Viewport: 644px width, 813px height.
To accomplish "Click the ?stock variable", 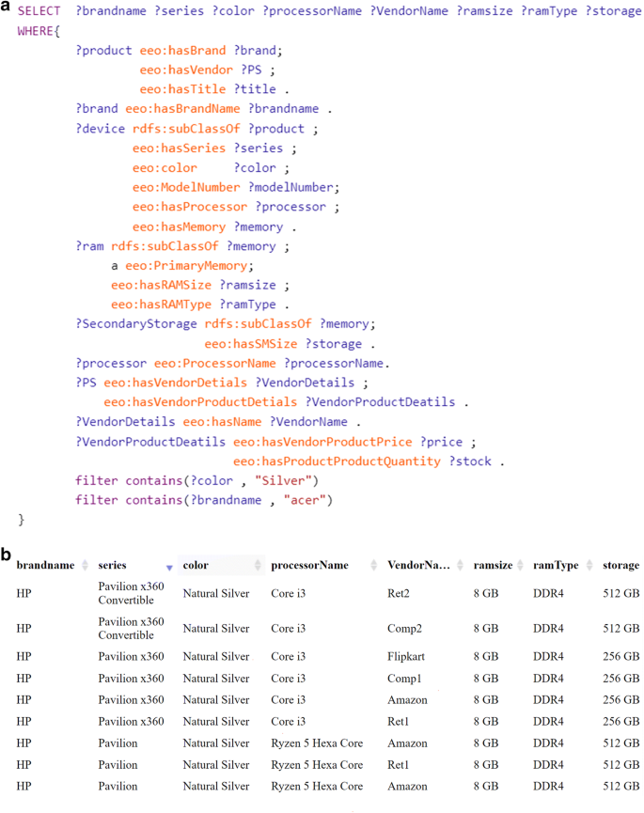I will [x=470, y=461].
